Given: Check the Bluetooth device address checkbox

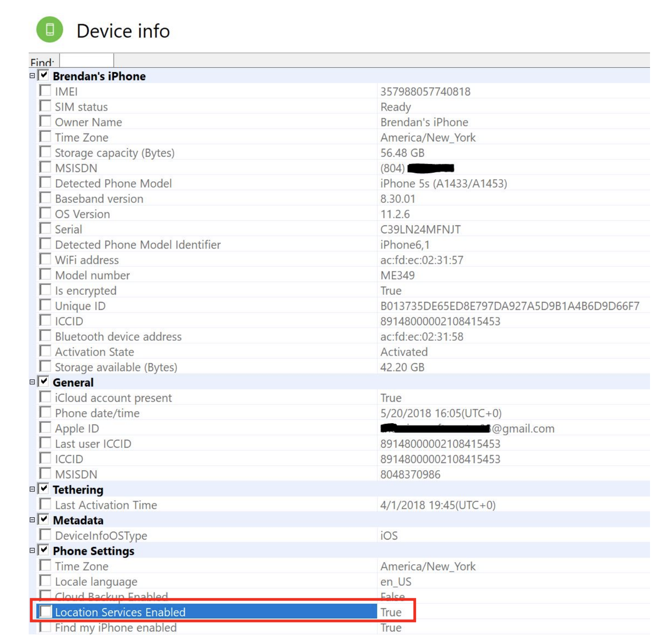Looking at the screenshot, I should tap(45, 335).
